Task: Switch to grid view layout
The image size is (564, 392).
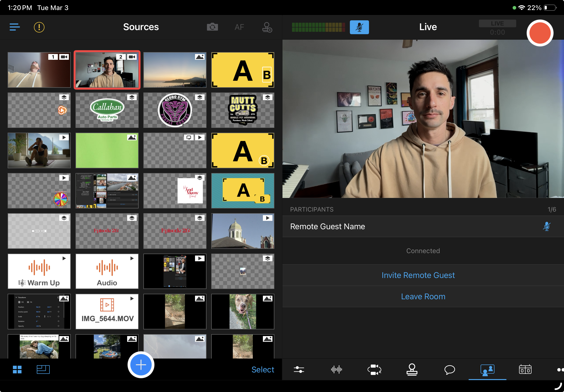Action: pos(17,369)
